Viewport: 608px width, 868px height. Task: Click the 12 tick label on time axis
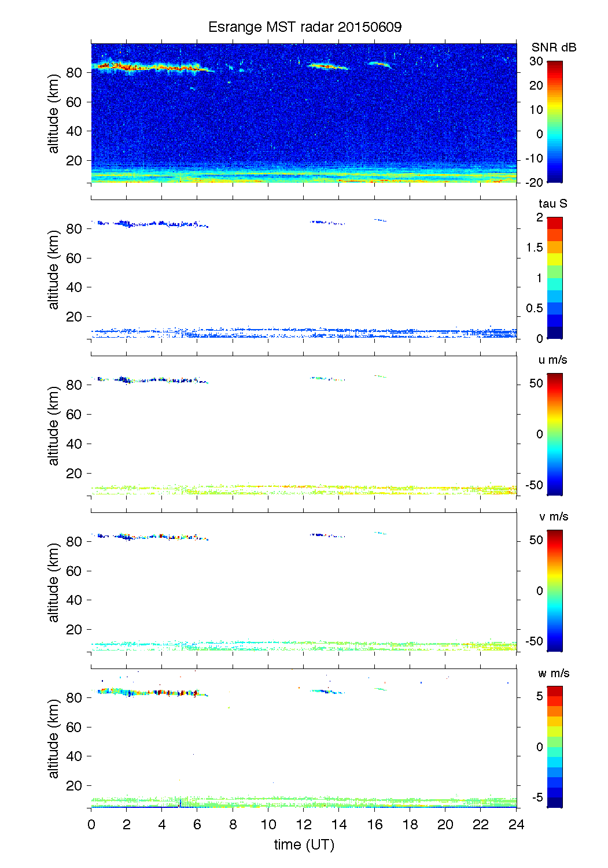[x=304, y=825]
